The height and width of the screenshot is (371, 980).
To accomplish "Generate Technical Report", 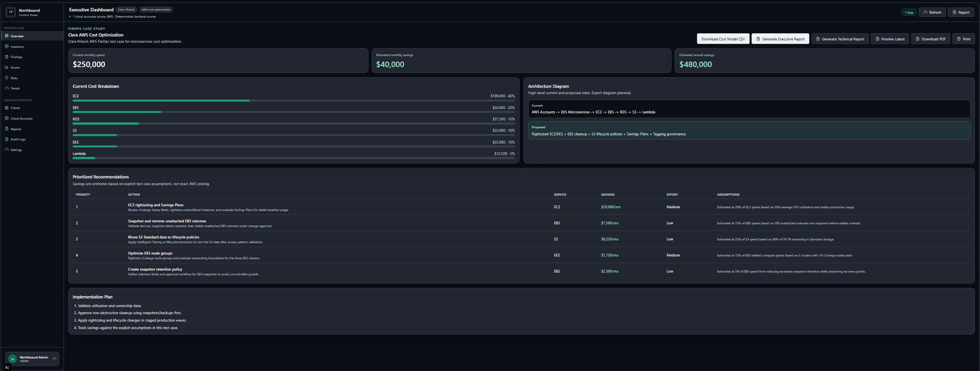I will coord(840,39).
